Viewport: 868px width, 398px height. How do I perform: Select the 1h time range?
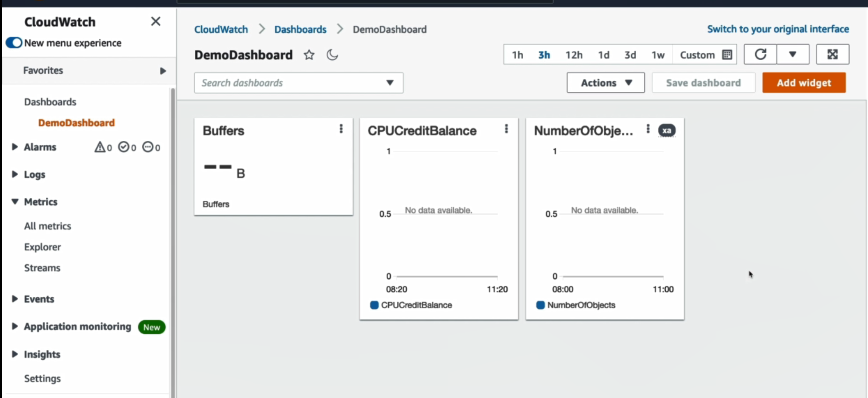[517, 55]
